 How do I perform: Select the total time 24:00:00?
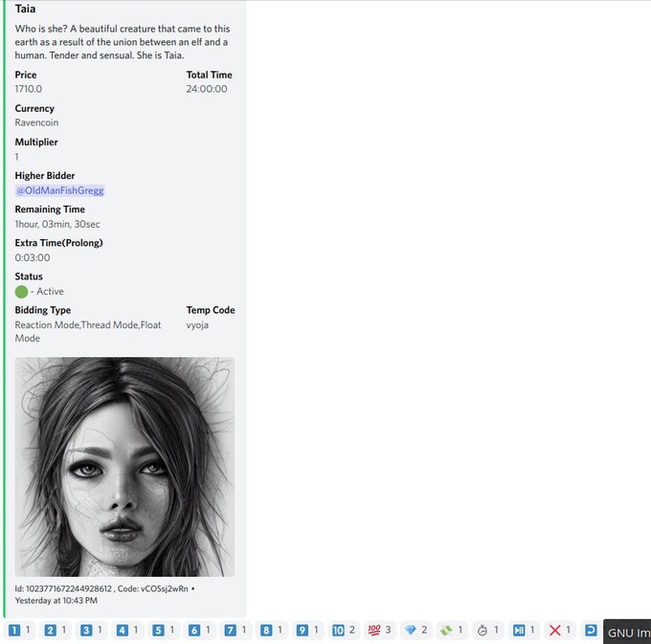[207, 89]
